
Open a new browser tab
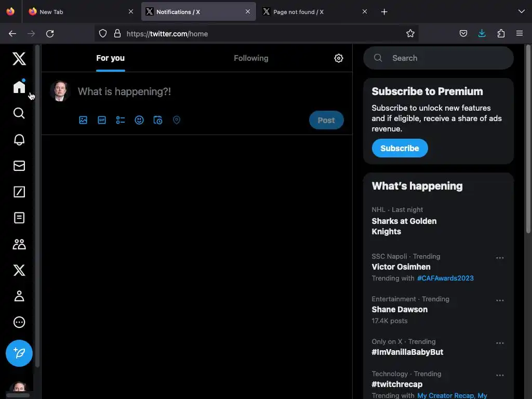(384, 12)
